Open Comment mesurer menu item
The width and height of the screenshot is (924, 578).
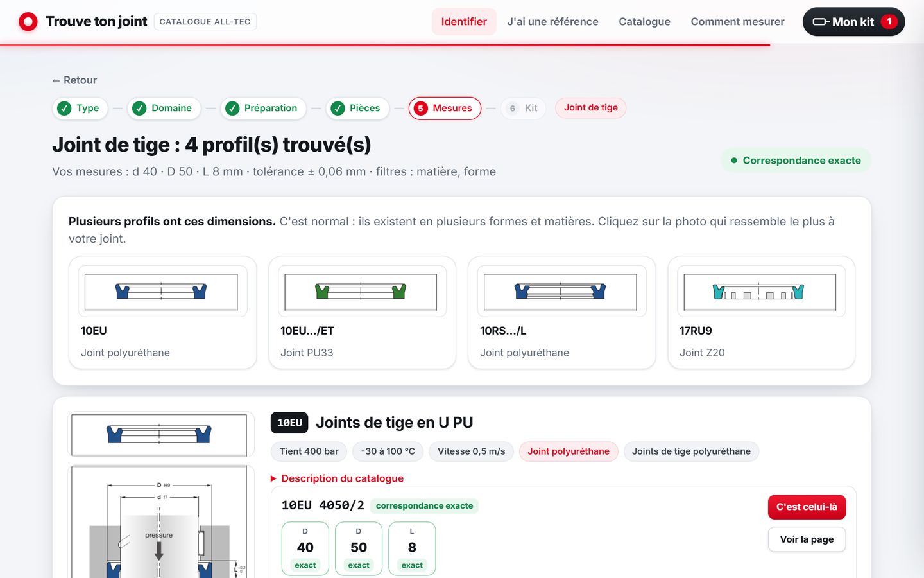tap(737, 22)
